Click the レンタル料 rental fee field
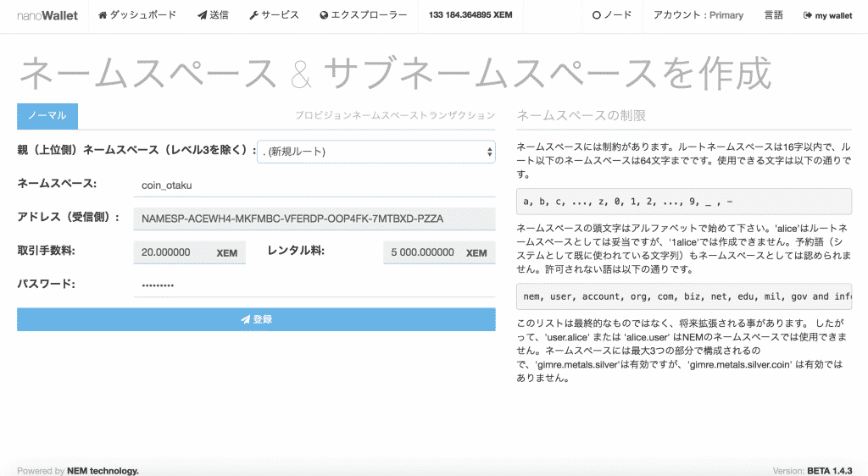 point(423,252)
